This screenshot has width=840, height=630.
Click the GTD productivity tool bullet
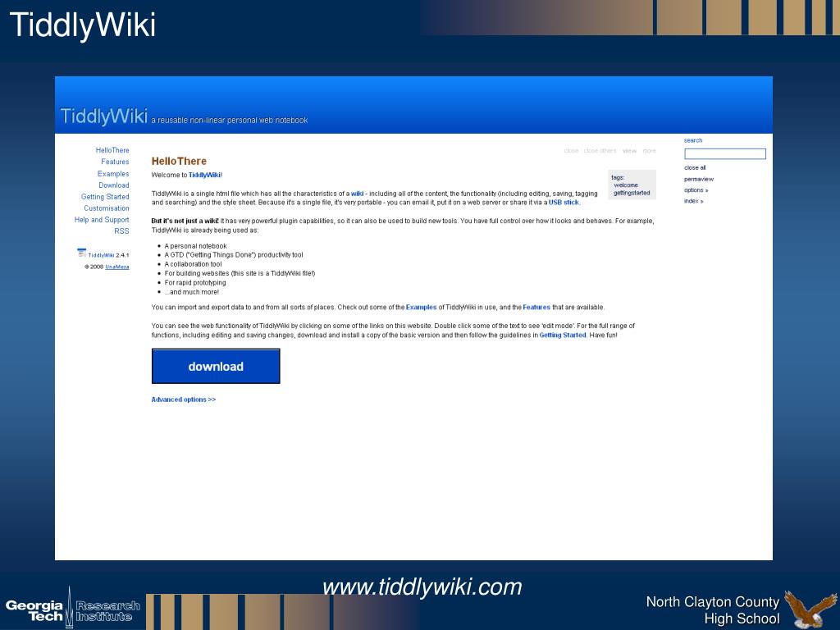click(x=234, y=255)
